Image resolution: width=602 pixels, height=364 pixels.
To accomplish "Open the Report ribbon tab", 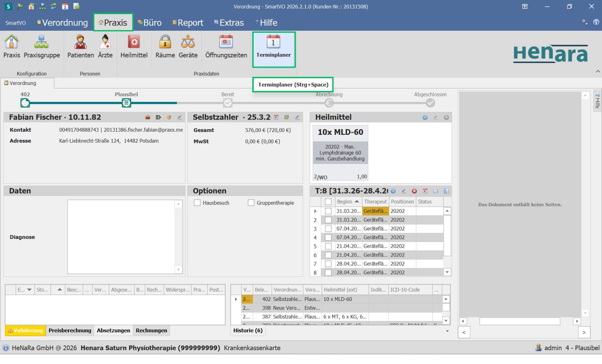I will [x=188, y=23].
